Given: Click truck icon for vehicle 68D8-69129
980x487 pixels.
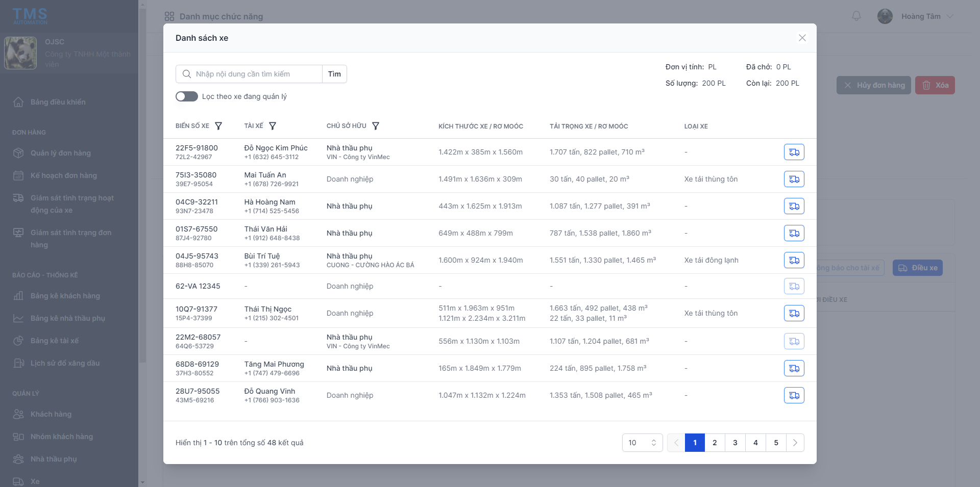Looking at the screenshot, I should pos(794,368).
